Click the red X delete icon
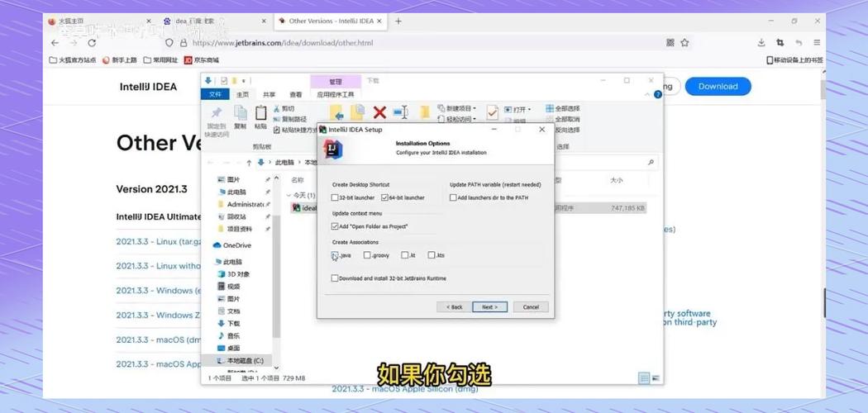 pos(379,113)
